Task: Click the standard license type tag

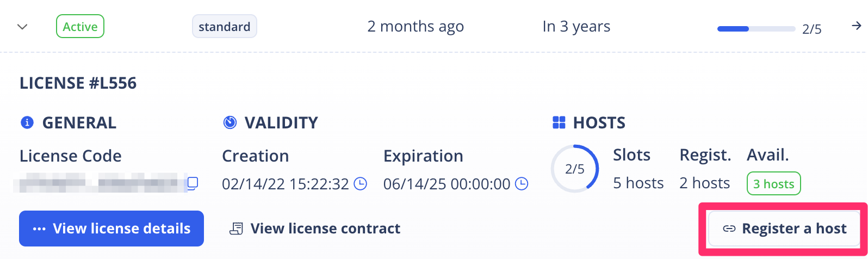Action: click(224, 27)
